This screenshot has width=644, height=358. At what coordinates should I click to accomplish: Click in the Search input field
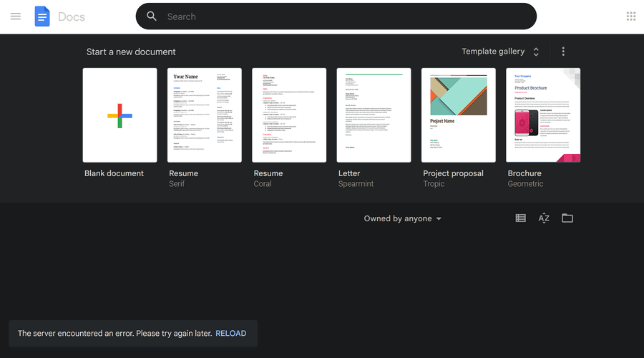pos(343,16)
